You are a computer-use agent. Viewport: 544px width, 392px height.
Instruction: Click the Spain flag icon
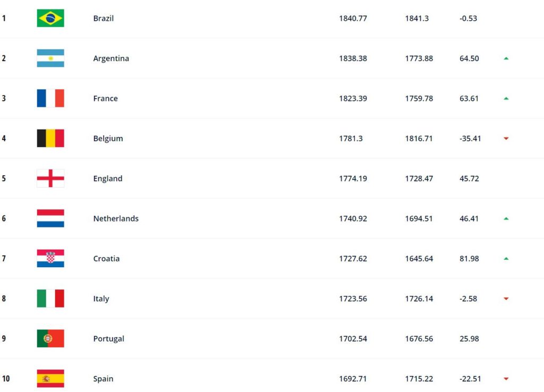tap(50, 379)
